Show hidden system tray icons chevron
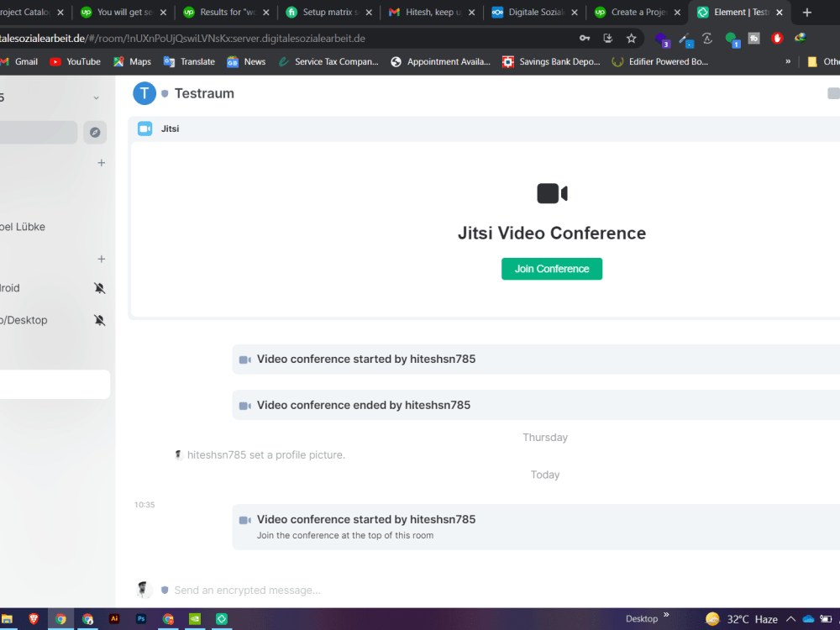The width and height of the screenshot is (840, 630). point(790,619)
